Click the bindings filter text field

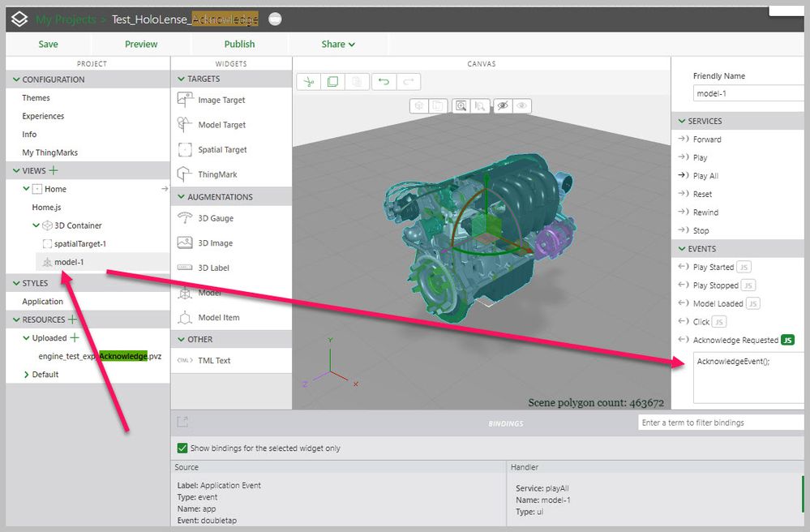[x=720, y=423]
